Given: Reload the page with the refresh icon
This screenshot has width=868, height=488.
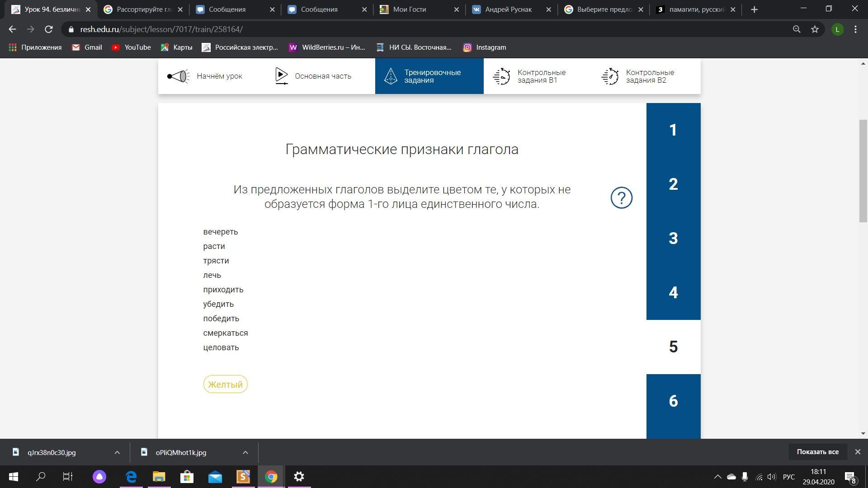Looking at the screenshot, I should [49, 29].
